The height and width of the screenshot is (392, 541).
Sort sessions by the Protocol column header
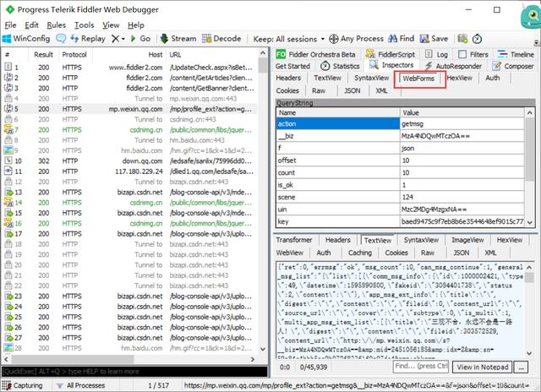[74, 54]
